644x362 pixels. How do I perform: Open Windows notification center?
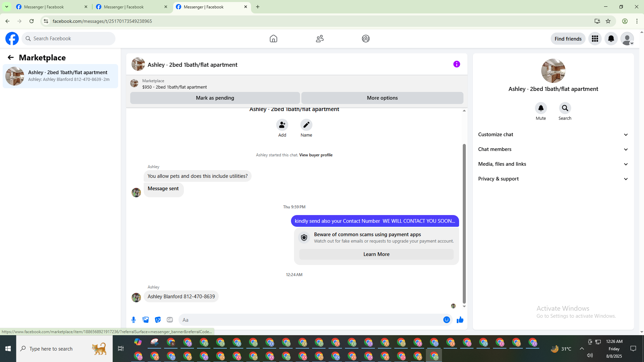(633, 349)
